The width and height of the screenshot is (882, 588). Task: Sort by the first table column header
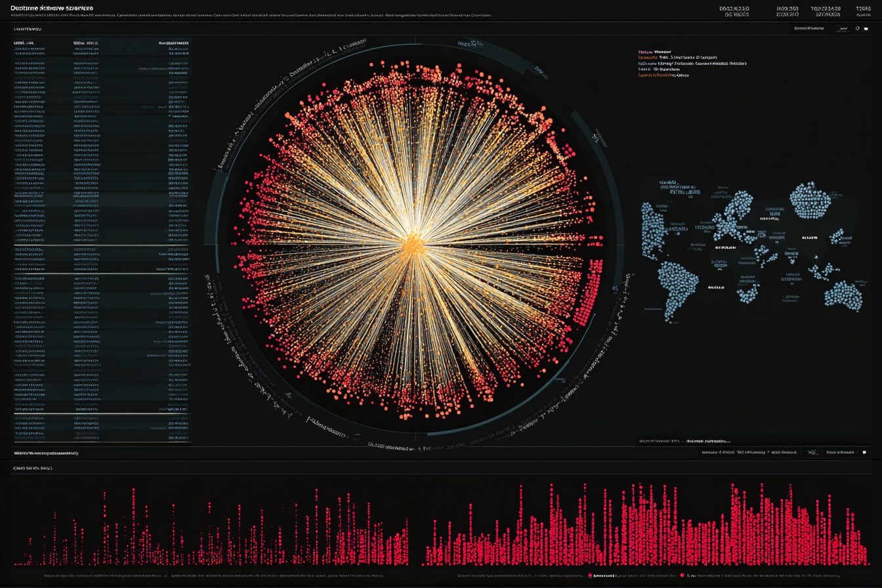pos(24,43)
